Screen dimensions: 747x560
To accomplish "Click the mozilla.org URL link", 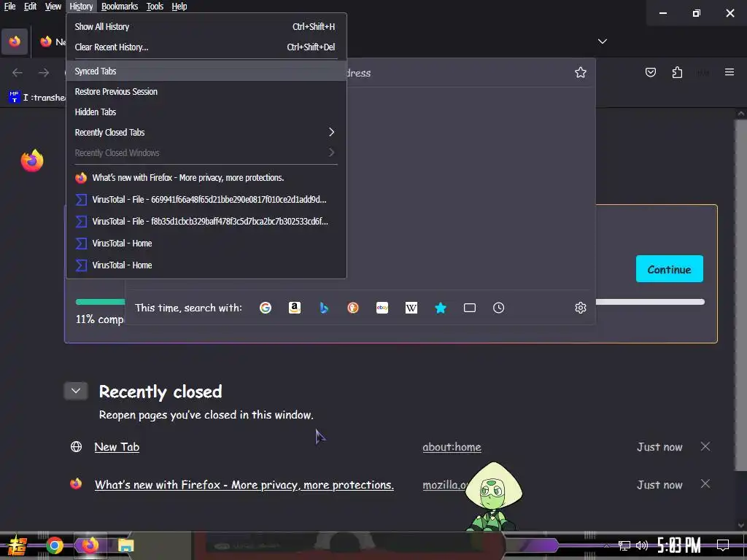I will click(444, 485).
